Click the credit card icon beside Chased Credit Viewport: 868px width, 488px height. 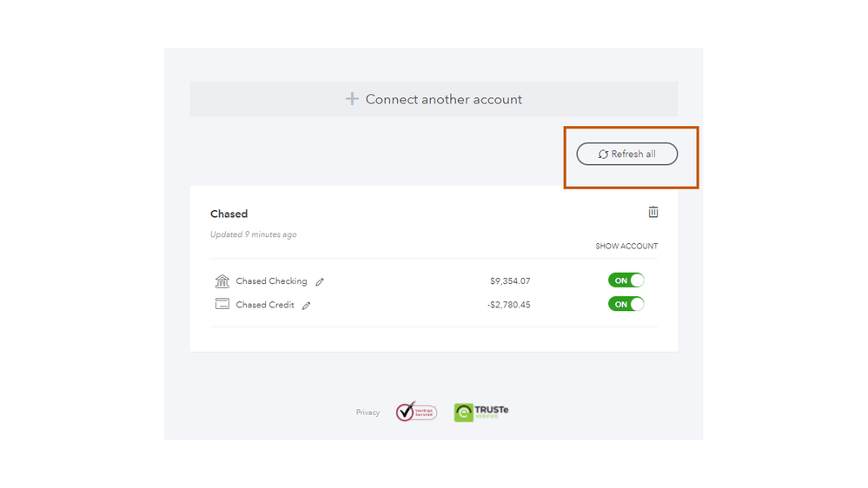tap(222, 305)
